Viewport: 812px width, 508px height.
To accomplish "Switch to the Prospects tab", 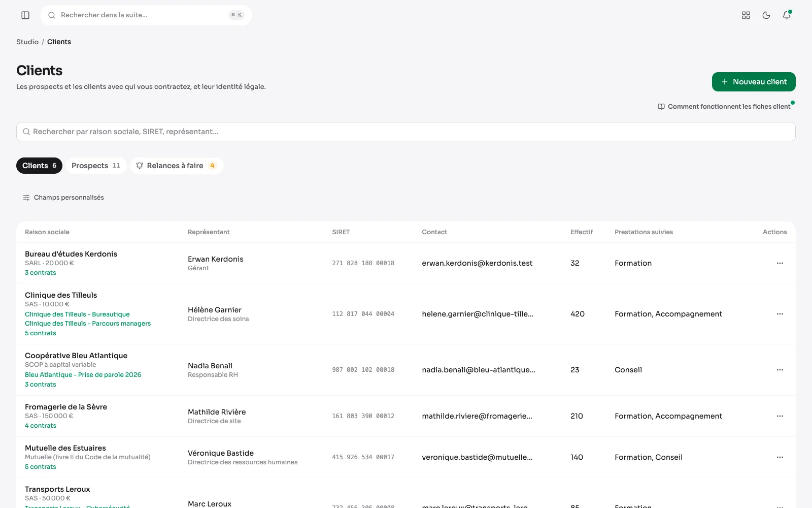I will (96, 166).
